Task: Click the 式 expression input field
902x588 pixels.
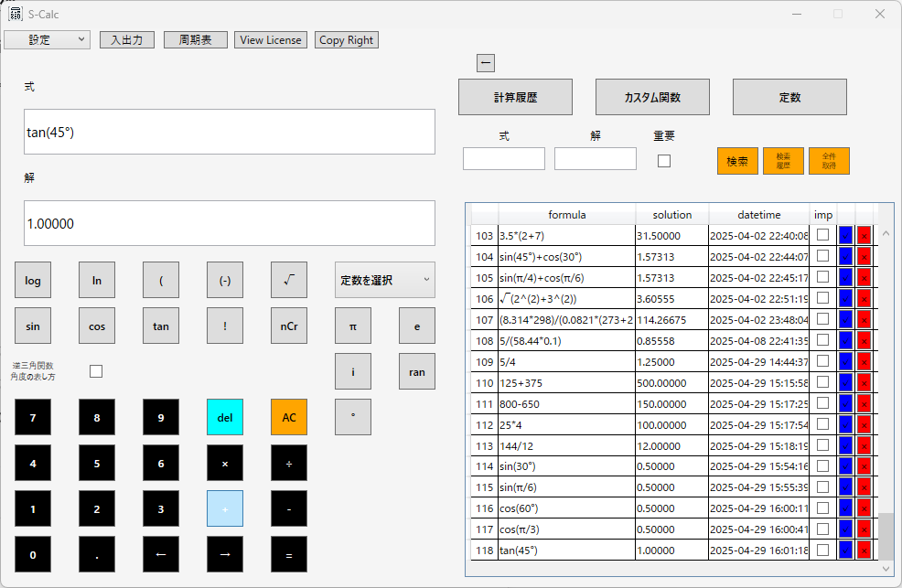Action: click(230, 132)
